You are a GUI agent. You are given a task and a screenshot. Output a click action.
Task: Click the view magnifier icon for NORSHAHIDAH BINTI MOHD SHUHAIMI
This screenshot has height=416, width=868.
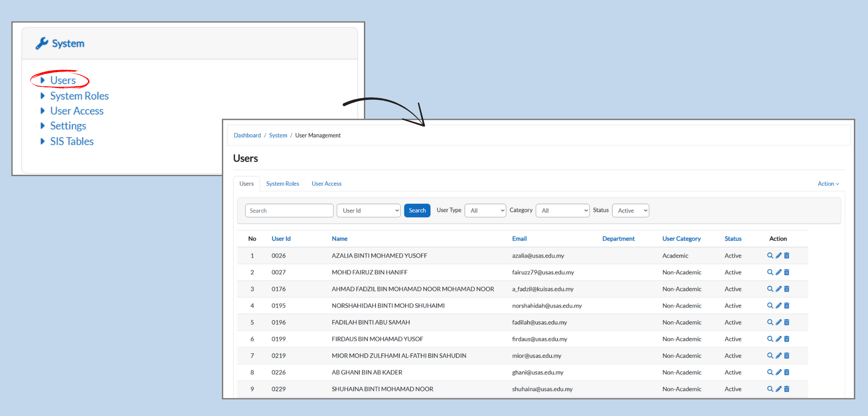770,306
